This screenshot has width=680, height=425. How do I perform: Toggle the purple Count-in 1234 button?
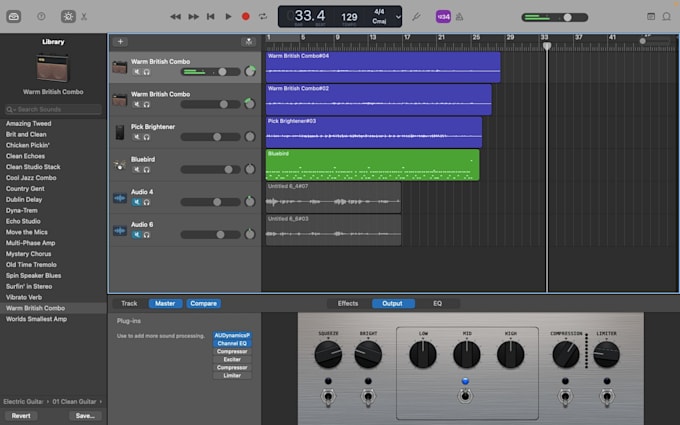(x=443, y=17)
